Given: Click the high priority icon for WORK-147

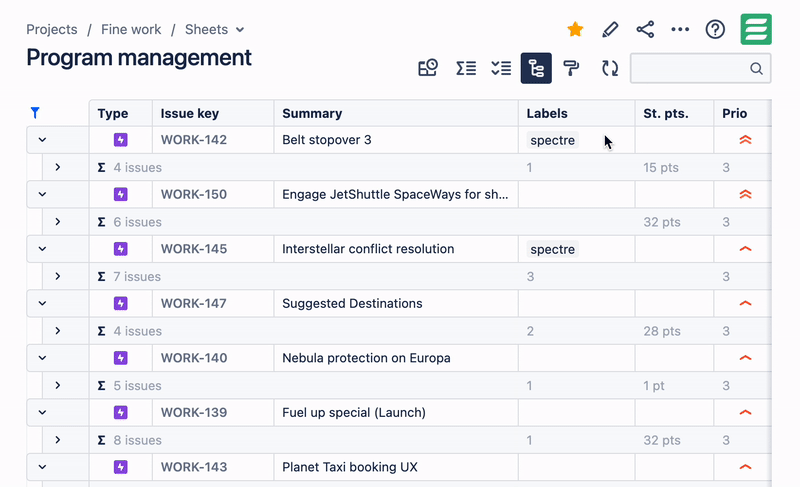Looking at the screenshot, I should click(x=745, y=303).
